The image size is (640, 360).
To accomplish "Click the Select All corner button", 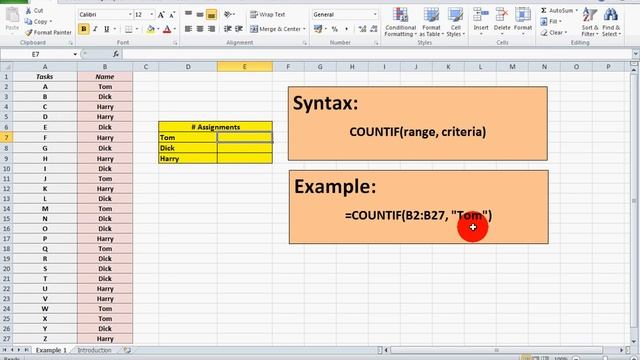I will tap(6, 67).
